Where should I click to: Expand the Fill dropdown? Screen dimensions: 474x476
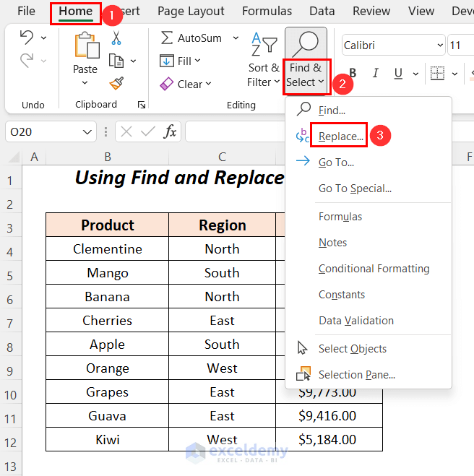point(199,61)
